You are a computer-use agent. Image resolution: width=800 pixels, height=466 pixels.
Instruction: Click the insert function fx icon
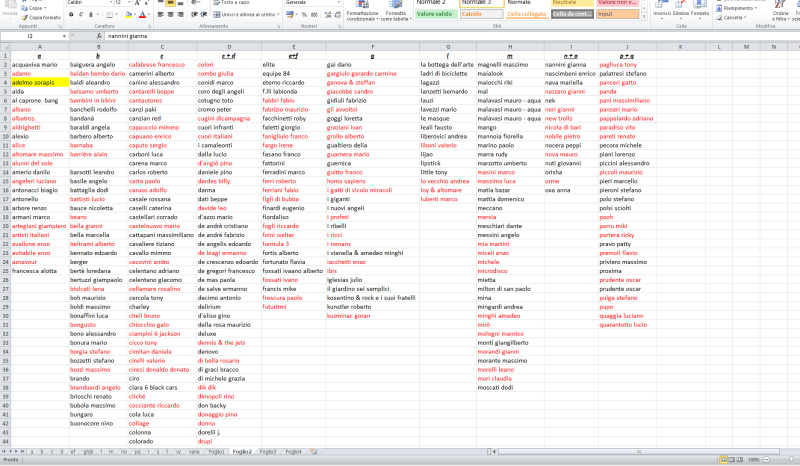click(99, 36)
